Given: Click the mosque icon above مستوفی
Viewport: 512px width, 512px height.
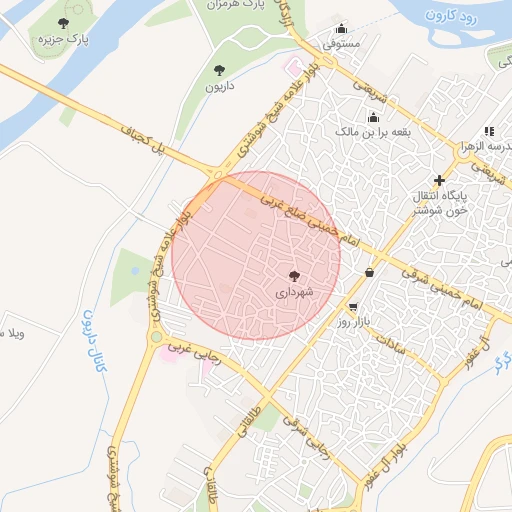Looking at the screenshot, I should [x=341, y=29].
